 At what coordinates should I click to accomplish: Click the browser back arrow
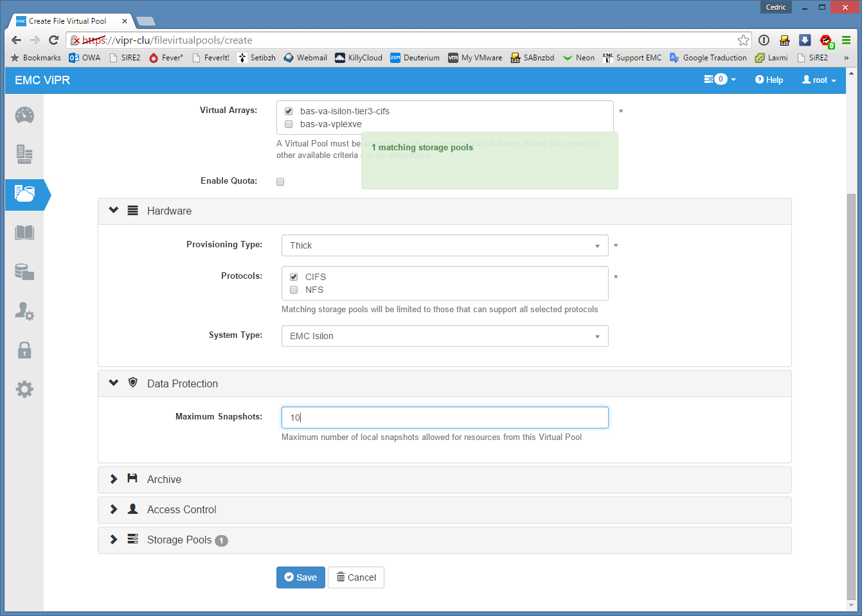(x=17, y=40)
